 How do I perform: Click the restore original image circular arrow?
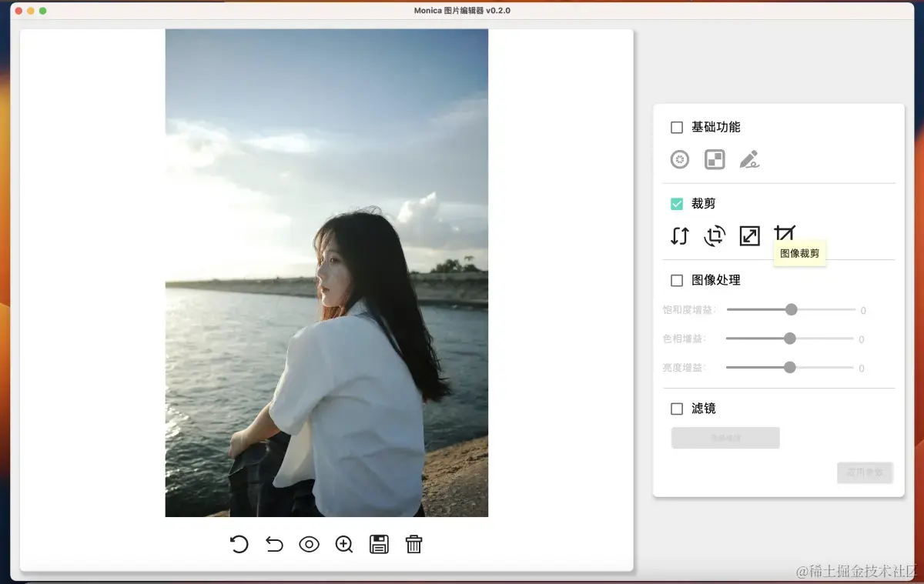(239, 545)
